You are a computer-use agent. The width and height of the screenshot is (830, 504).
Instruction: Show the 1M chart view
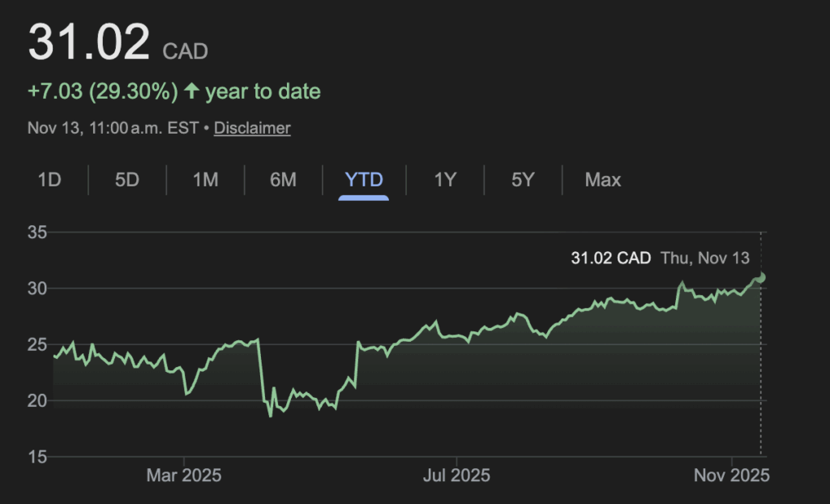205,180
